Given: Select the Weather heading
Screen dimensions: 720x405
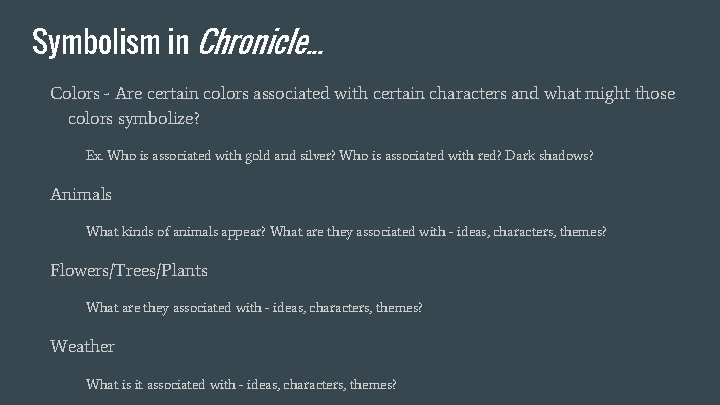Looking at the screenshot, I should 83,346.
